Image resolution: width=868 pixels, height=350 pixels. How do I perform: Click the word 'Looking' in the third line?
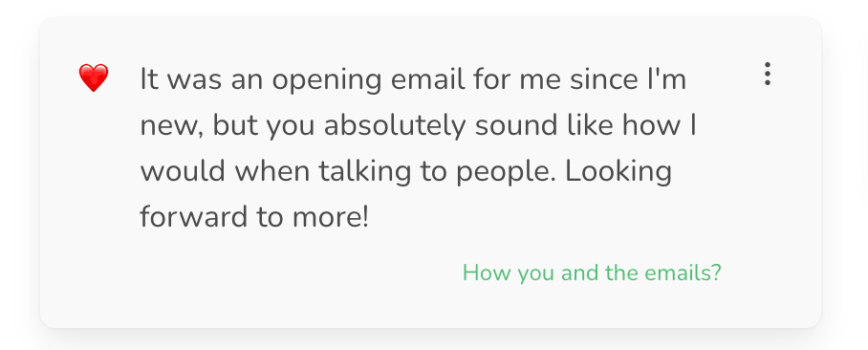pyautogui.click(x=618, y=174)
